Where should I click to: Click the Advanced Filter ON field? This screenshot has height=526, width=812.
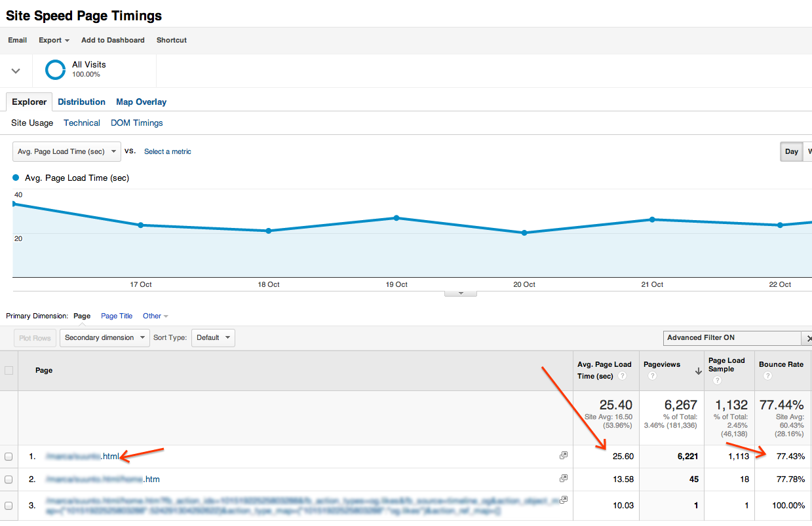731,338
